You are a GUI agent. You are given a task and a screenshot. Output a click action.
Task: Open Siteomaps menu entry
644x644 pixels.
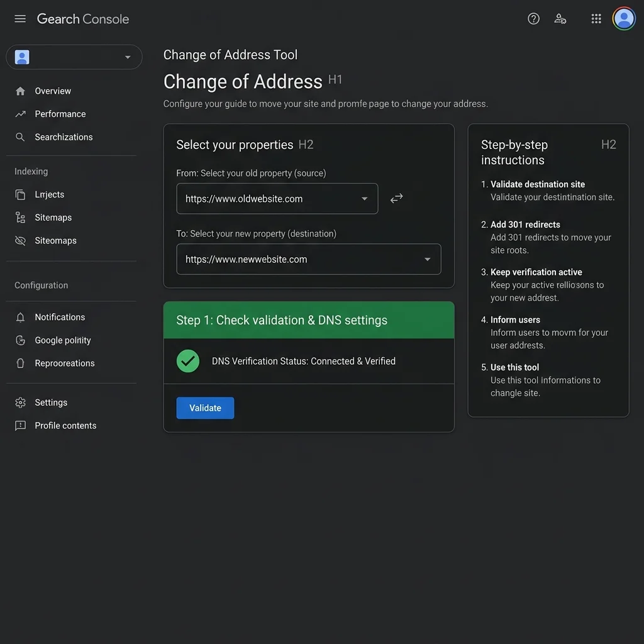tap(55, 241)
